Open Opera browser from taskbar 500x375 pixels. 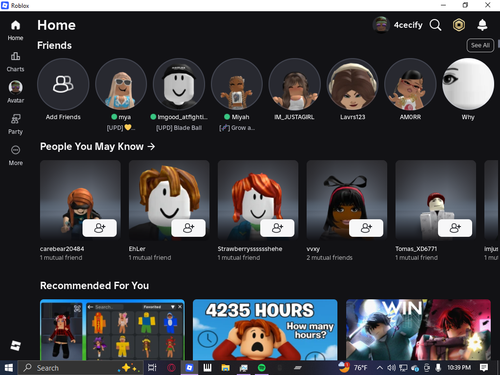tap(171, 368)
